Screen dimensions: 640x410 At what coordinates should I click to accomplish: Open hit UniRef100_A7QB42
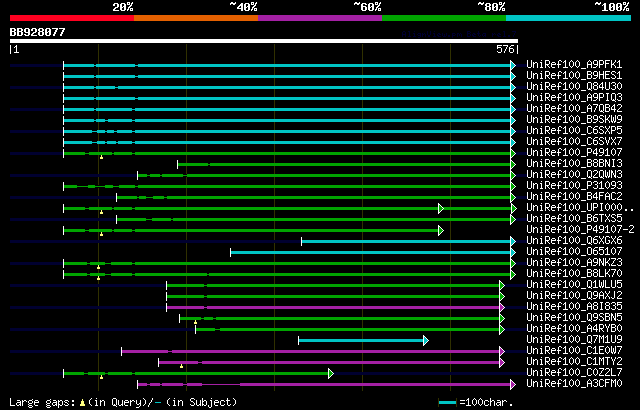tap(574, 109)
